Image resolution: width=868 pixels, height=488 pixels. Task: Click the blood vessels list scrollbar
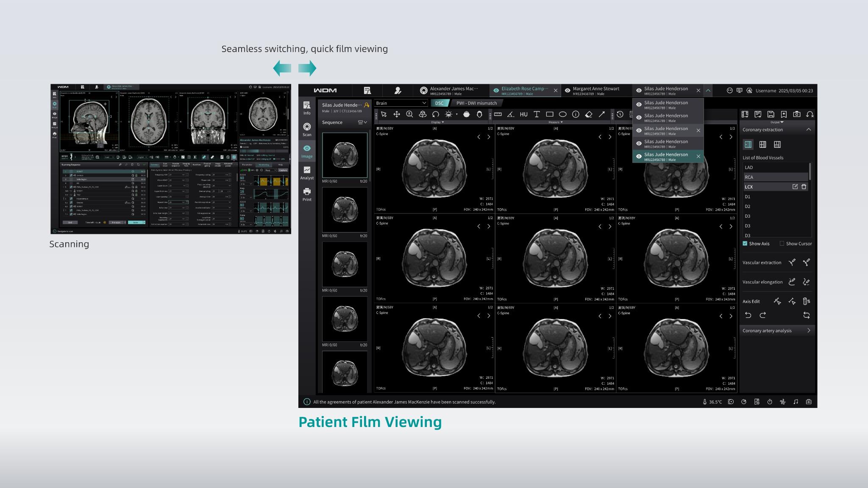point(810,172)
